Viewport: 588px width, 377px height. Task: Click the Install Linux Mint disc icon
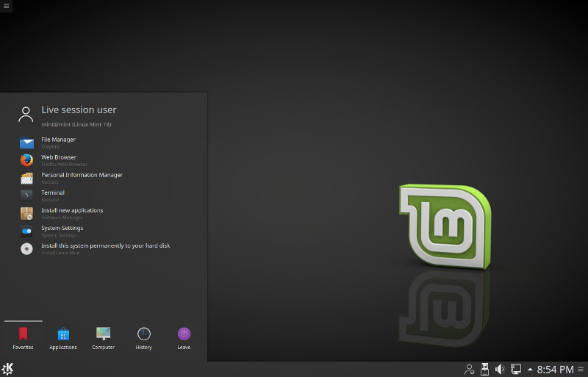tap(26, 248)
